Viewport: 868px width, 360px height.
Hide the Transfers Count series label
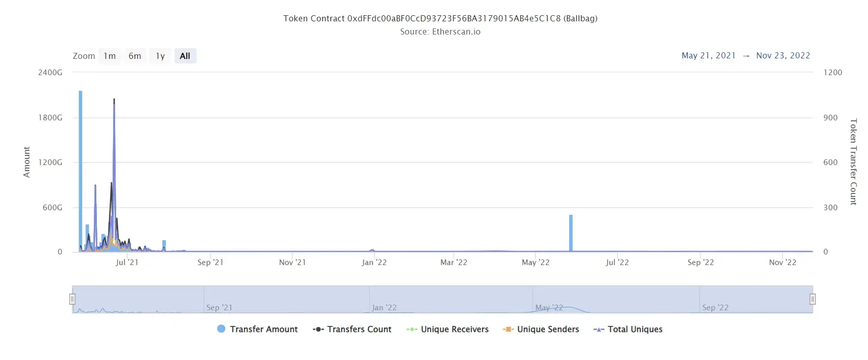359,330
